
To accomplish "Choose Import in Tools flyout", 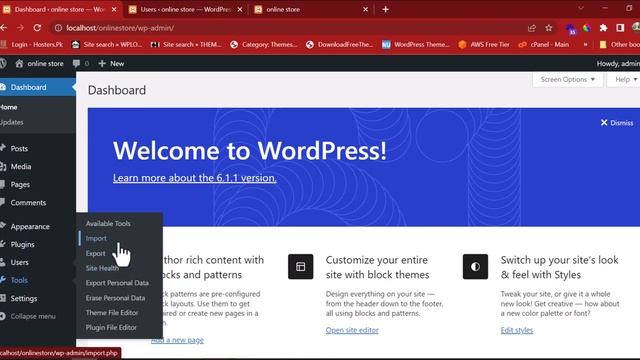I will [96, 238].
